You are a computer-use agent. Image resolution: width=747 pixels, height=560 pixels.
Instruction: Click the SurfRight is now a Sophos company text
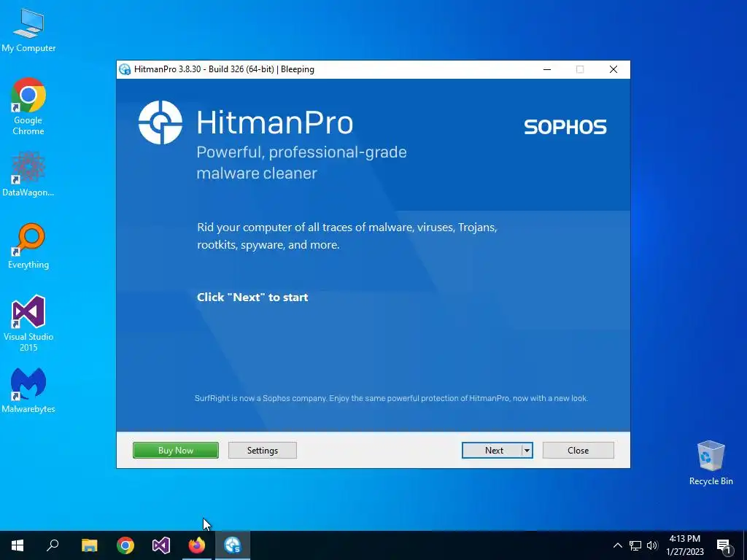(x=391, y=398)
